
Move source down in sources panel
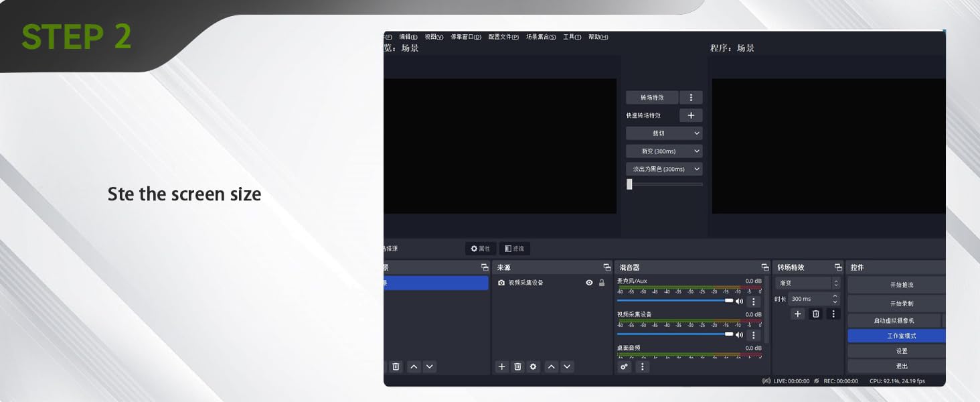(x=567, y=366)
